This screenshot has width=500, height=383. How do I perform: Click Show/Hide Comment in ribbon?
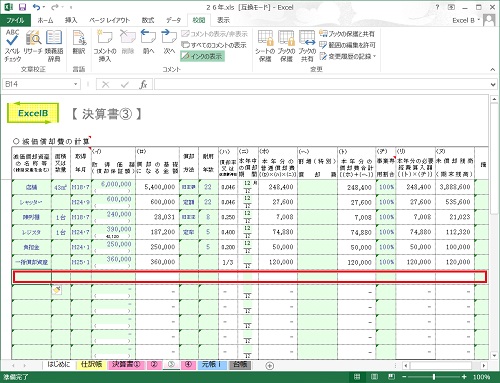214,34
